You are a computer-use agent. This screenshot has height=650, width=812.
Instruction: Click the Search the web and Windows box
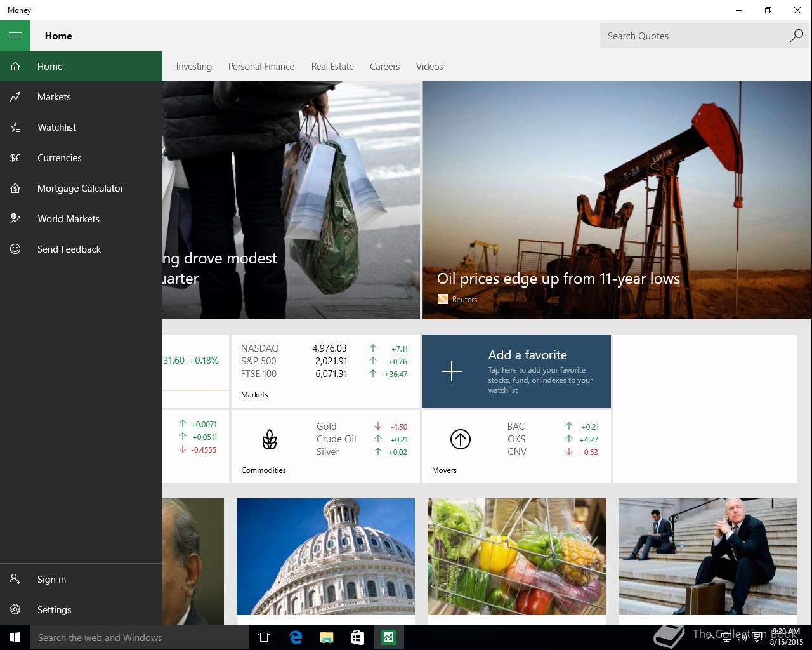(140, 637)
